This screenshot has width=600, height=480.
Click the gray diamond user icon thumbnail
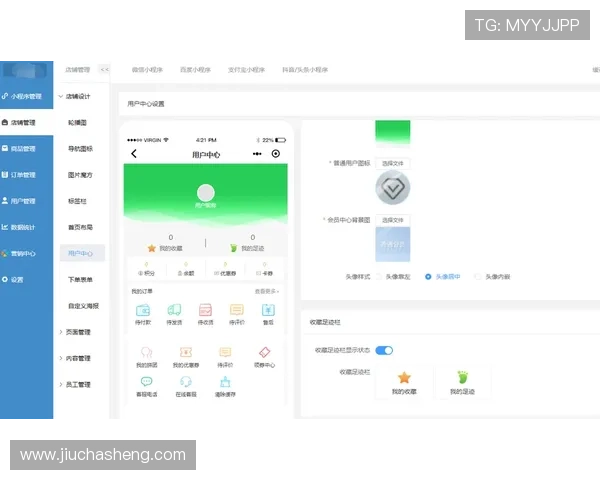click(393, 188)
